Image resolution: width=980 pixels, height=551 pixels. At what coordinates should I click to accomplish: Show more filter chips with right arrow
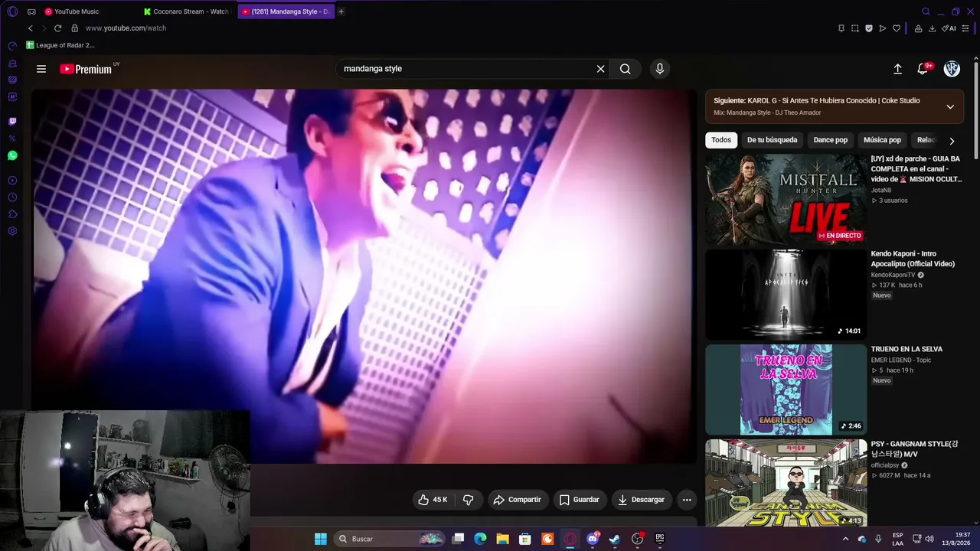click(952, 141)
